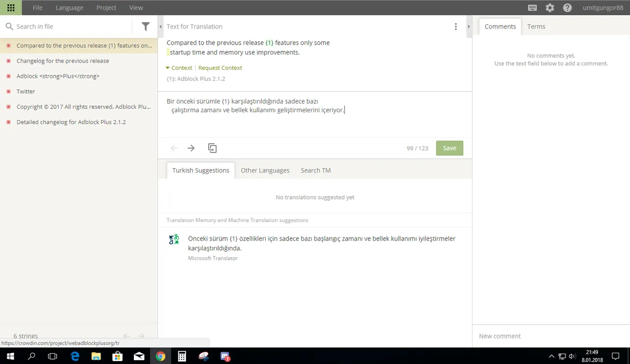Open the Language menu
Image resolution: width=630 pixels, height=364 pixels.
pyautogui.click(x=69, y=7)
